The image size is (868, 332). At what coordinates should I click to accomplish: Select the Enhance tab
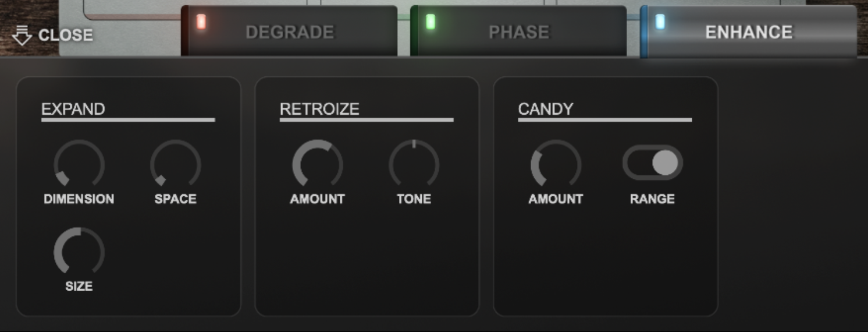click(x=749, y=32)
